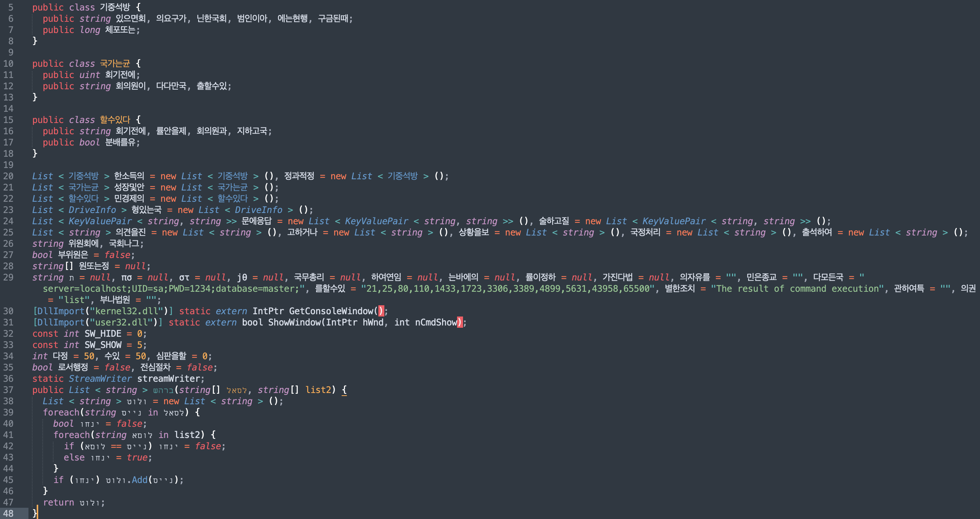Click the GetConsoleWindow function name

coord(331,311)
